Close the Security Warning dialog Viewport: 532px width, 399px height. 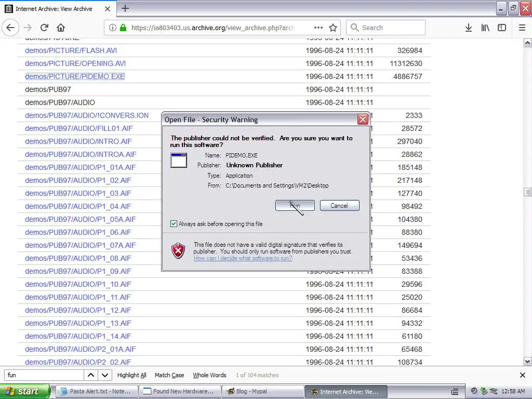363,119
